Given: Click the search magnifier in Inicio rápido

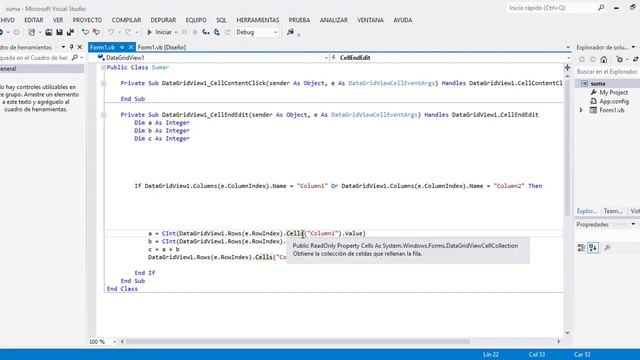Looking at the screenshot, I should pos(601,8).
